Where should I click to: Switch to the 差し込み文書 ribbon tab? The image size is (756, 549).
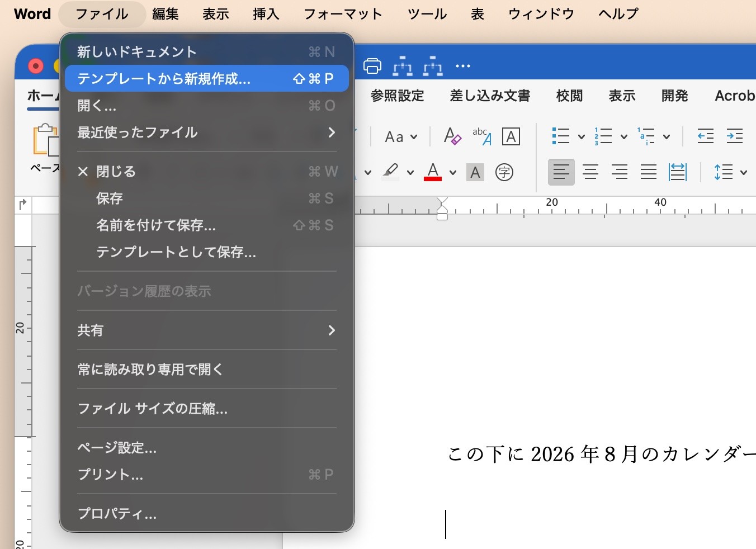point(490,96)
